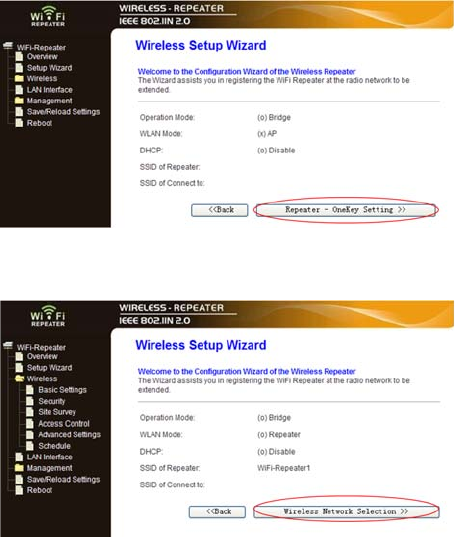
Task: Click the Back button in upper wizard
Action: click(220, 210)
